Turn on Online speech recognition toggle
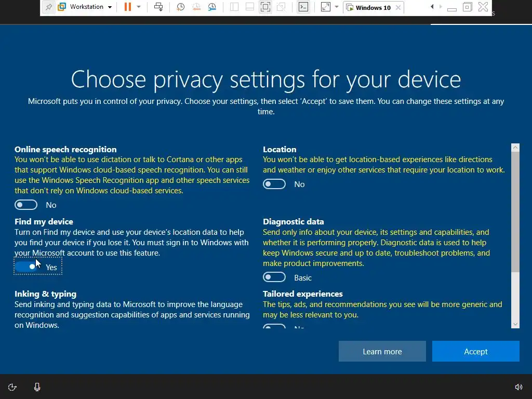 26,205
